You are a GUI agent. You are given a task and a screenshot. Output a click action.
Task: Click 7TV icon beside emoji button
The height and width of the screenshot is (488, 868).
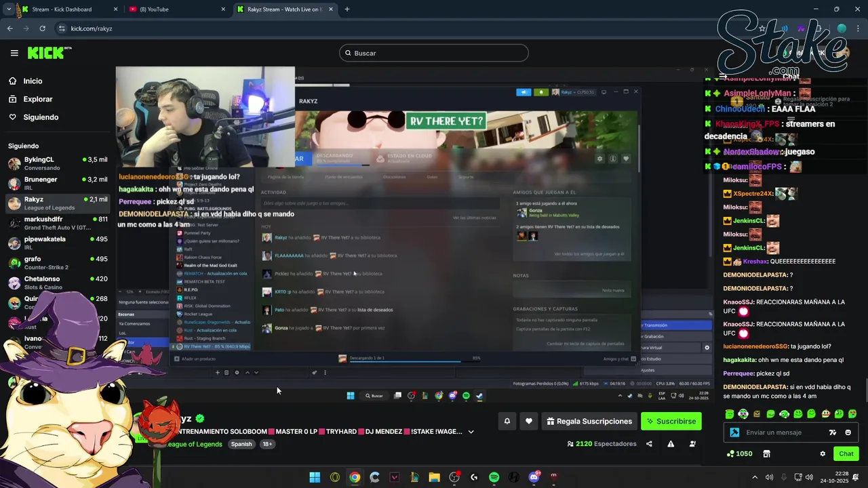tap(833, 432)
